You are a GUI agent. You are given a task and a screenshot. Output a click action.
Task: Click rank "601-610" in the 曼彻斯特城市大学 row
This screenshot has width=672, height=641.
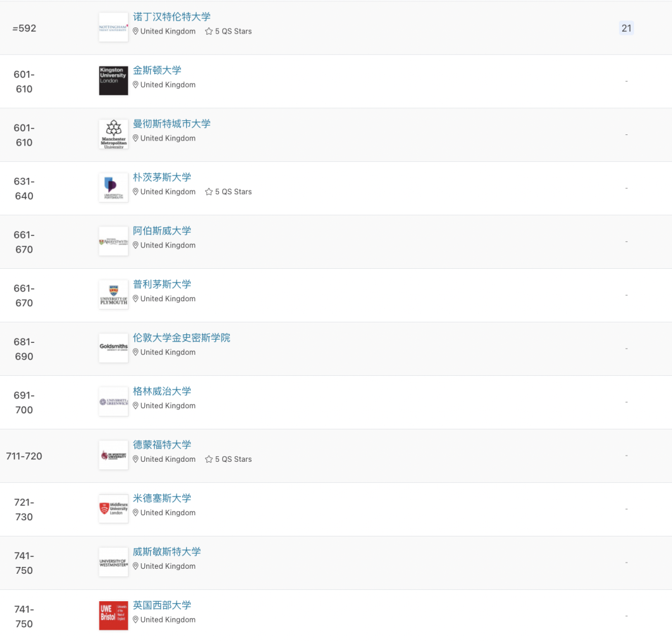[x=24, y=135]
